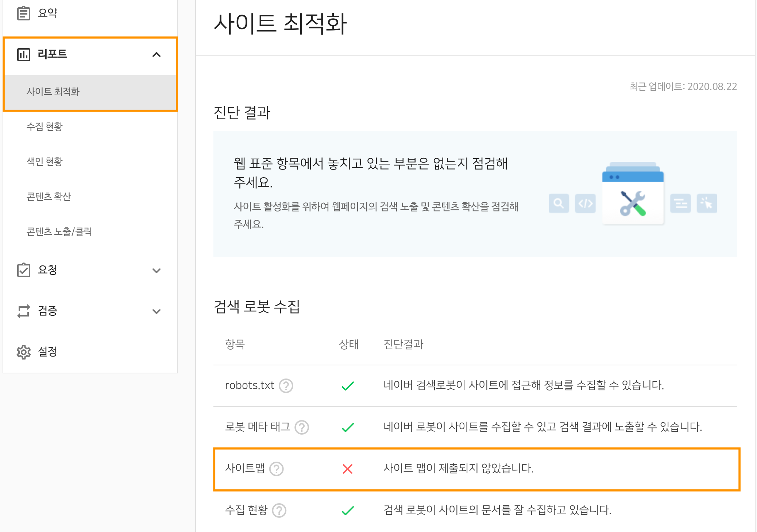Select 콘텐츠 확산 sidebar item
The height and width of the screenshot is (532, 757).
tap(49, 197)
